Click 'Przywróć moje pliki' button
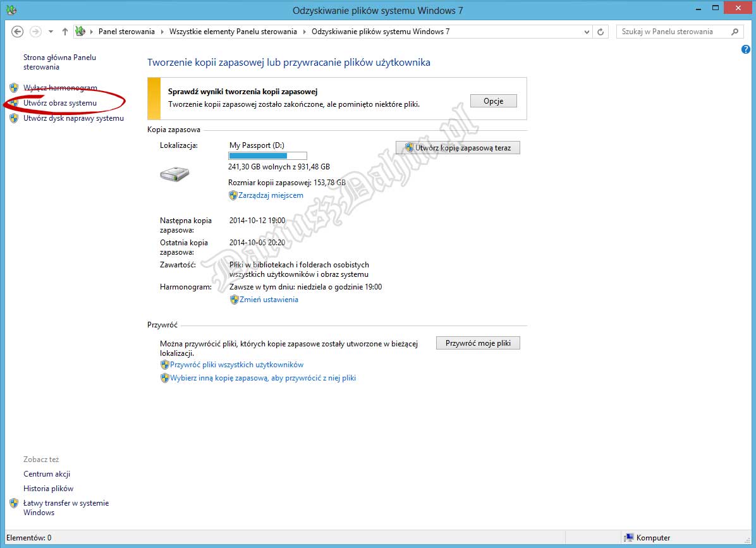Viewport: 756px width, 548px height. click(x=478, y=343)
